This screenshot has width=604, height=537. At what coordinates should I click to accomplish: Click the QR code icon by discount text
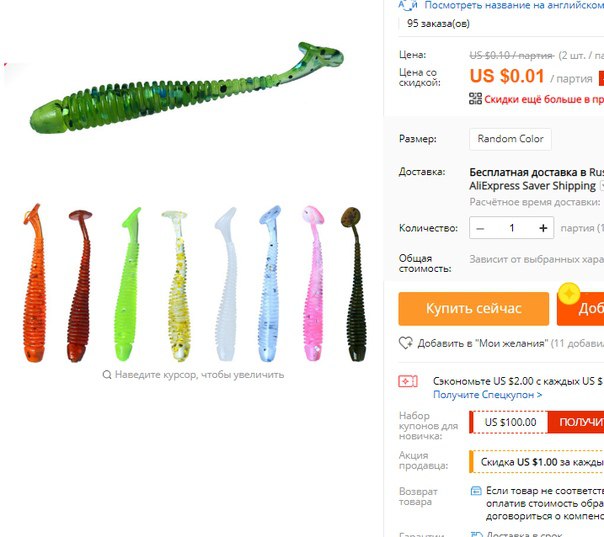[475, 99]
